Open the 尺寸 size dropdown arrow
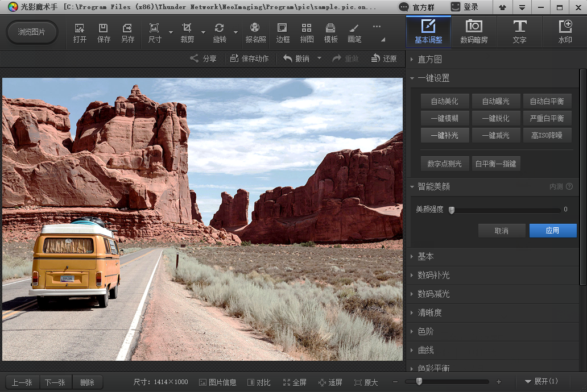This screenshot has height=392, width=587. [171, 33]
